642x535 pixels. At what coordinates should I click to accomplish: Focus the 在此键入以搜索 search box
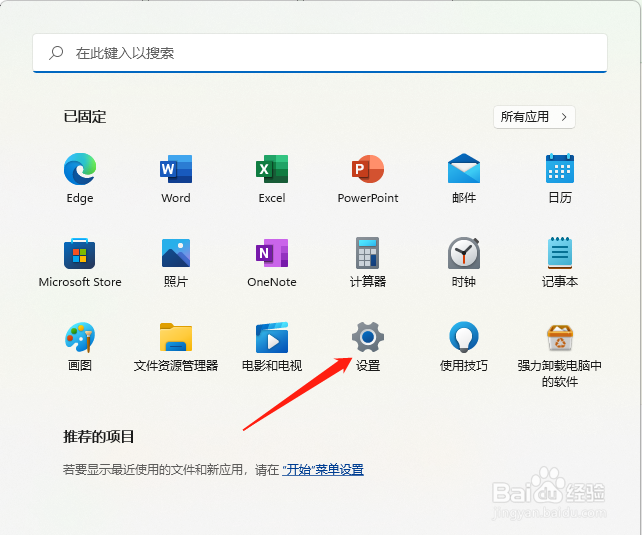[x=320, y=53]
